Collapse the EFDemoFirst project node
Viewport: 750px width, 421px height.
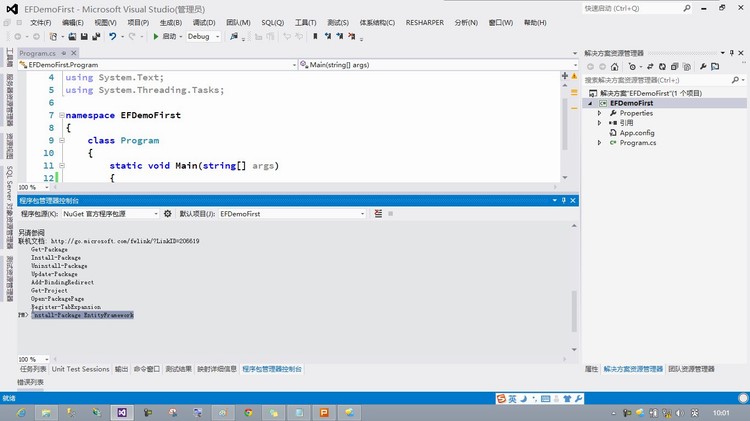coord(590,103)
